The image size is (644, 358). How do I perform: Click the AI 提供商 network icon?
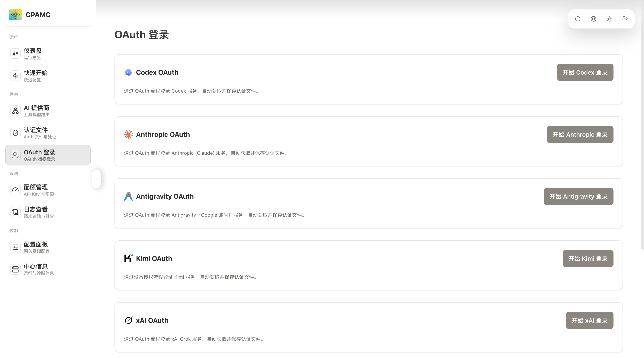click(x=15, y=111)
